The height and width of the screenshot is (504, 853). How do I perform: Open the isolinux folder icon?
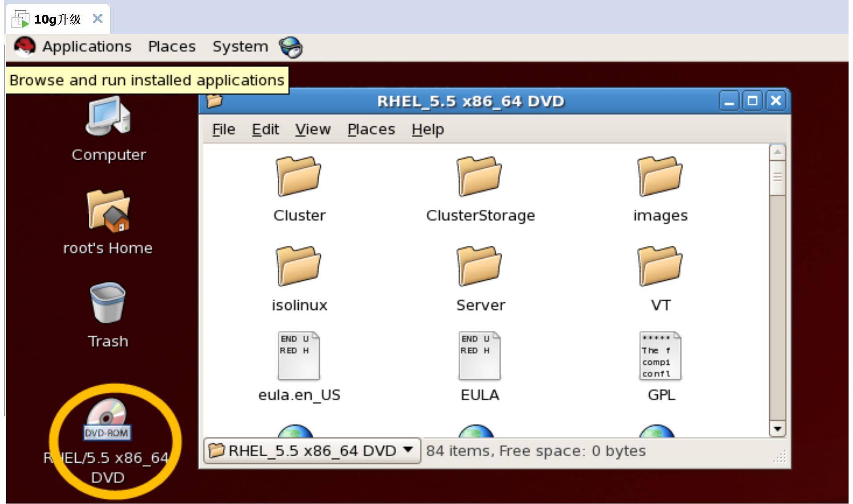pos(299,266)
